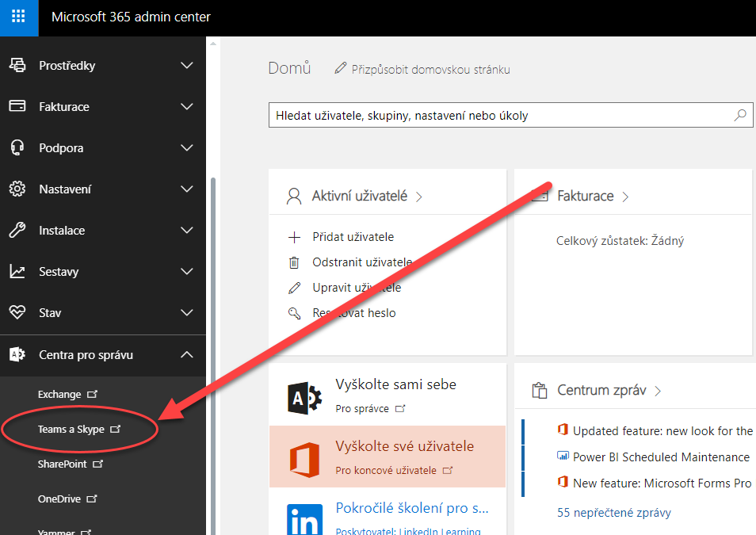The height and width of the screenshot is (535, 756).
Task: Expand the Nastavení chevron
Action: [186, 189]
